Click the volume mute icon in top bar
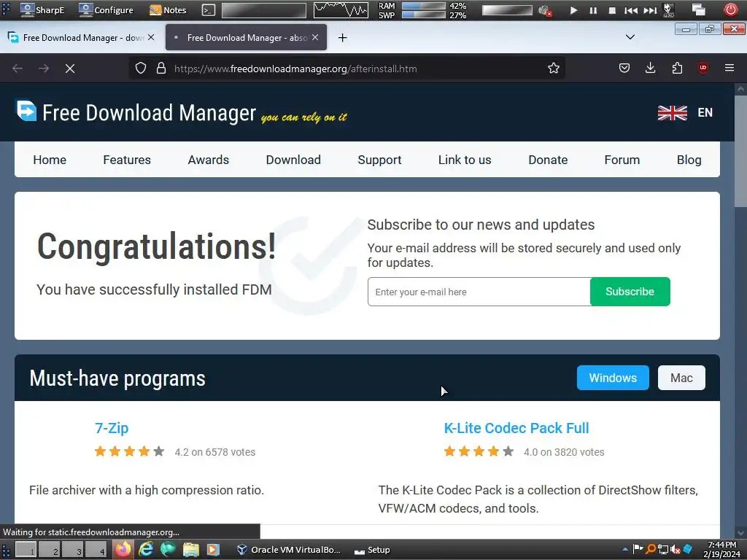 (545, 10)
